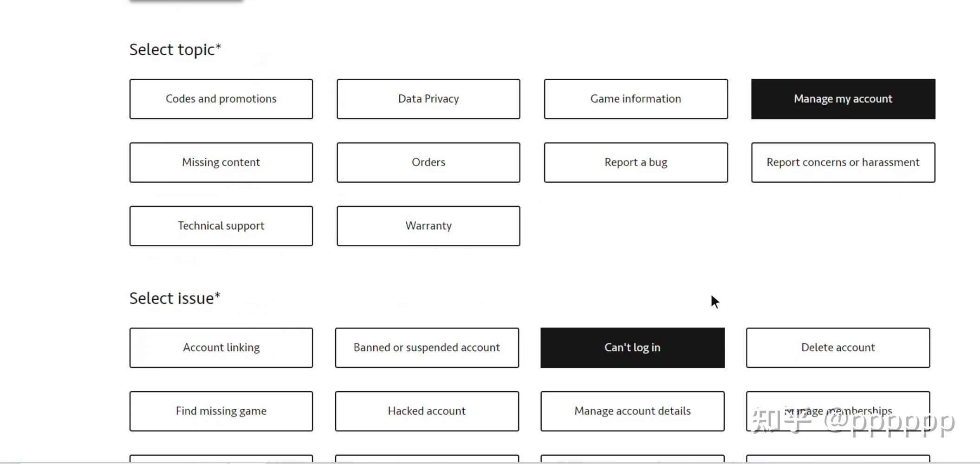Screen dimensions: 980x464
Task: Choose the Orders topic
Action: point(428,162)
